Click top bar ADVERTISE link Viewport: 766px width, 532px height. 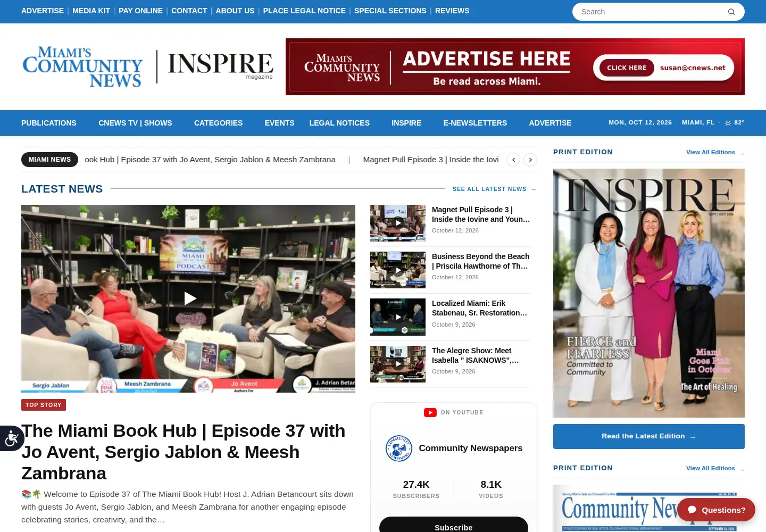43,11
